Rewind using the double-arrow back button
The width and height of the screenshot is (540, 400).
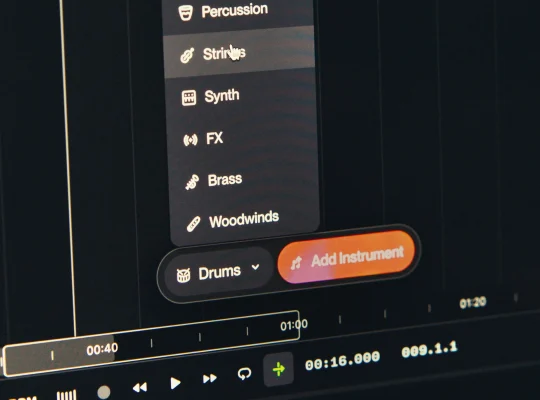pyautogui.click(x=140, y=388)
